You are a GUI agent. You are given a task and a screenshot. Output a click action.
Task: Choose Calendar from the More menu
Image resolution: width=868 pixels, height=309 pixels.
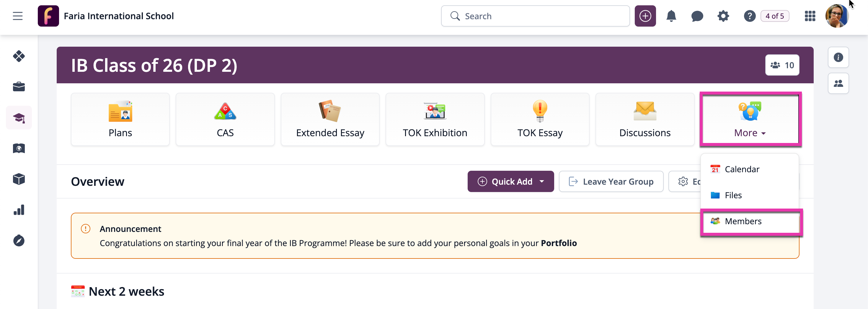(742, 169)
